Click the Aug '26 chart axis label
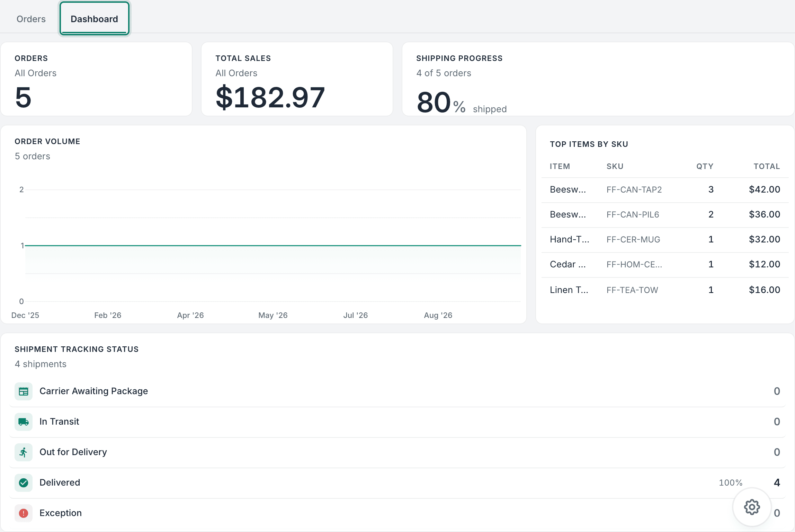This screenshot has width=795, height=532. coord(438,315)
